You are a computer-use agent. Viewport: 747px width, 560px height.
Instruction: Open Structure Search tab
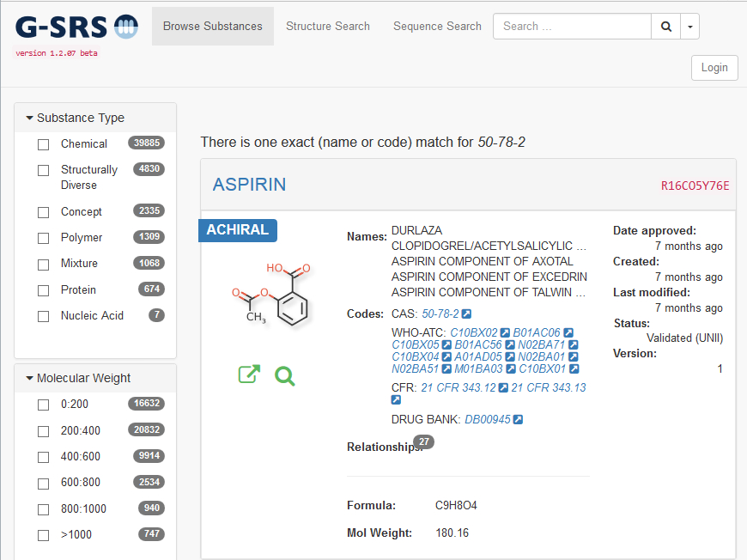click(x=328, y=27)
